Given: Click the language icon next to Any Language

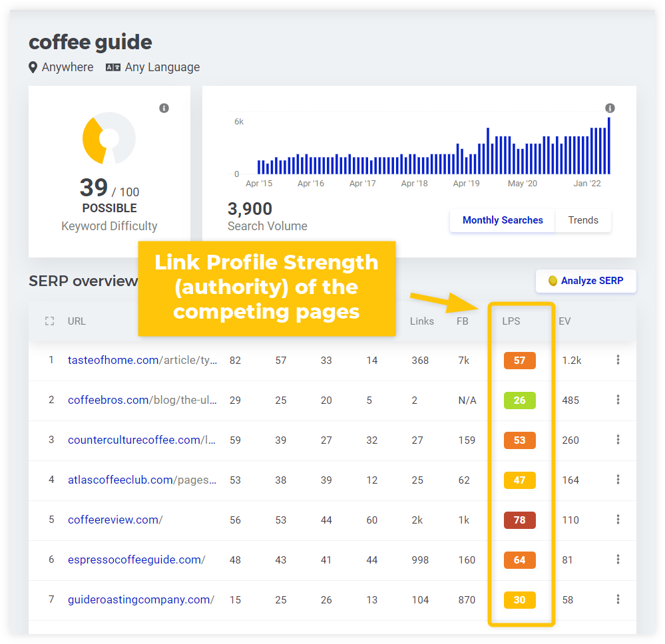Looking at the screenshot, I should click(x=112, y=67).
